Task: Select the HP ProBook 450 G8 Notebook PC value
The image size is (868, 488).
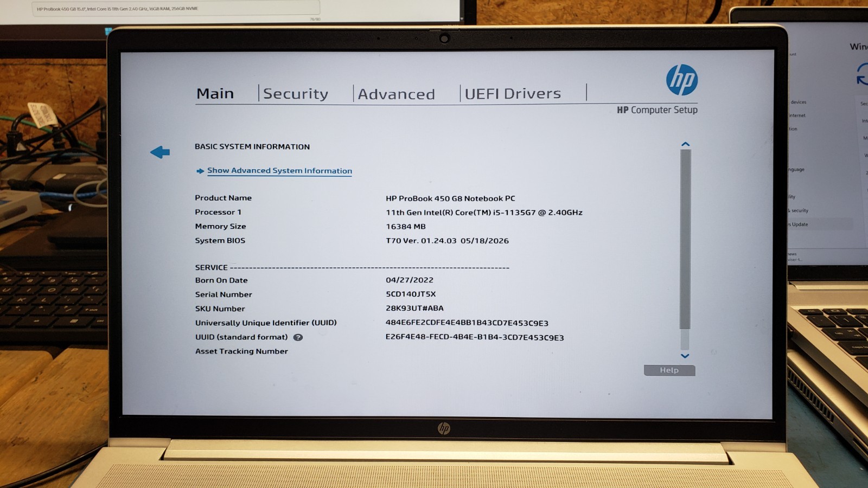Action: pos(450,198)
